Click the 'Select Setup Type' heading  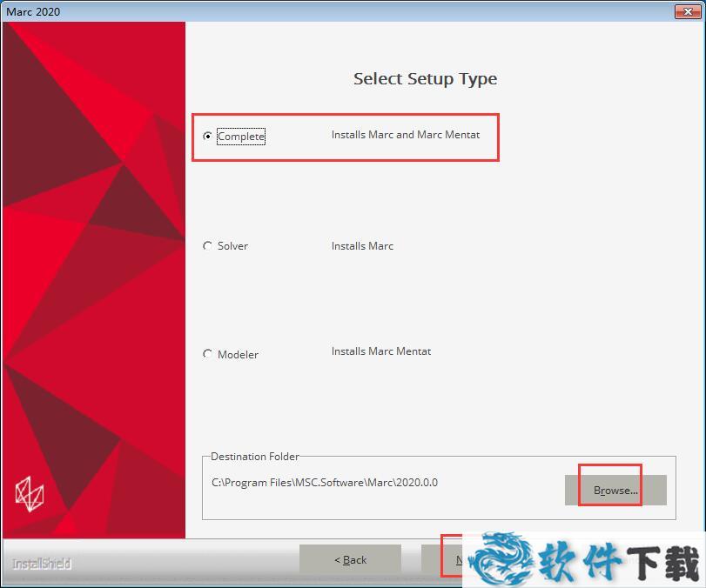point(425,79)
